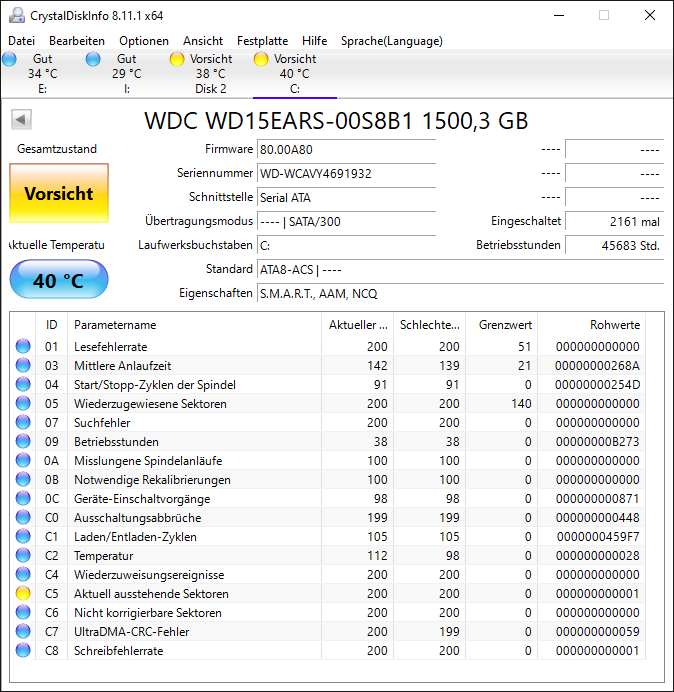
Task: Click the status icon for Start/Stopp-Zyklen der Spindel
Action: 23,384
